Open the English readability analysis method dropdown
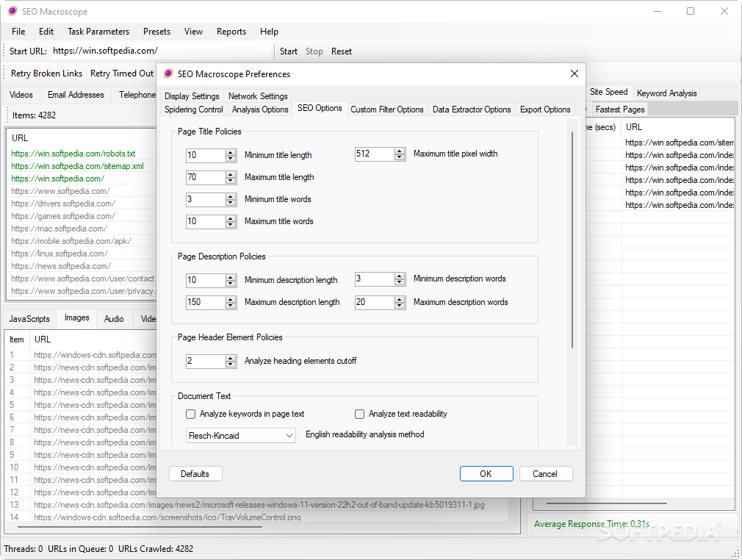The height and width of the screenshot is (560, 742). coord(241,436)
